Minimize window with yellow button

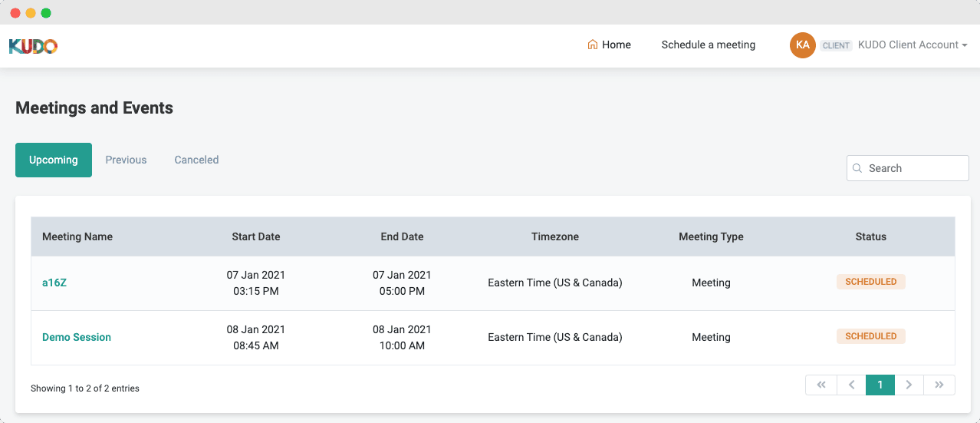click(x=31, y=13)
